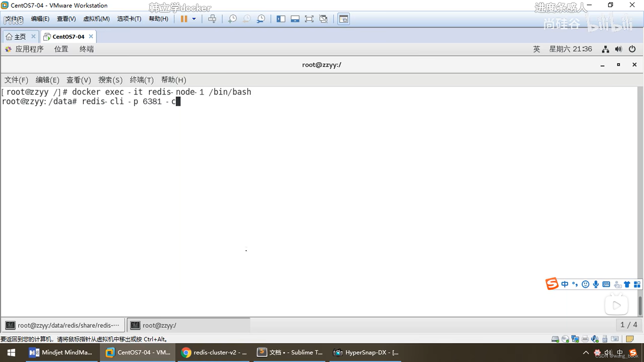Toggle the thumbnail bar view
Viewport: 644px width, 362px height.
click(x=295, y=19)
